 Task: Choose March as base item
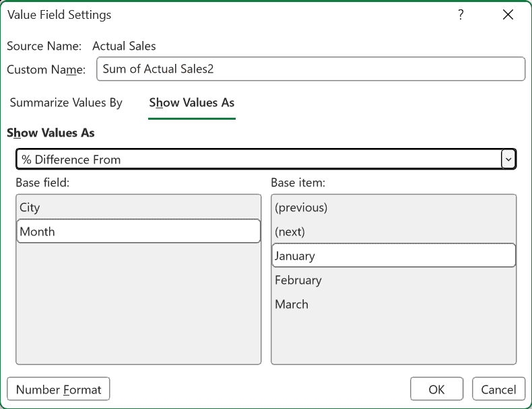coord(393,304)
